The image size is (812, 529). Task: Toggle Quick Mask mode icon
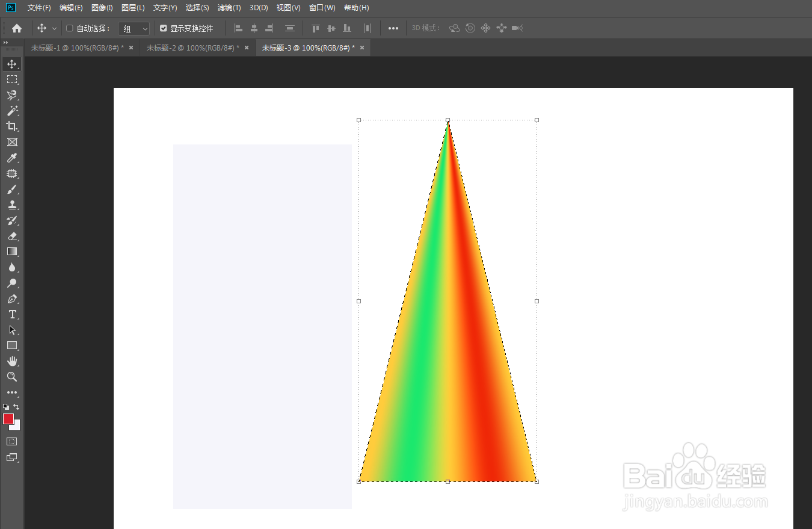pyautogui.click(x=12, y=441)
